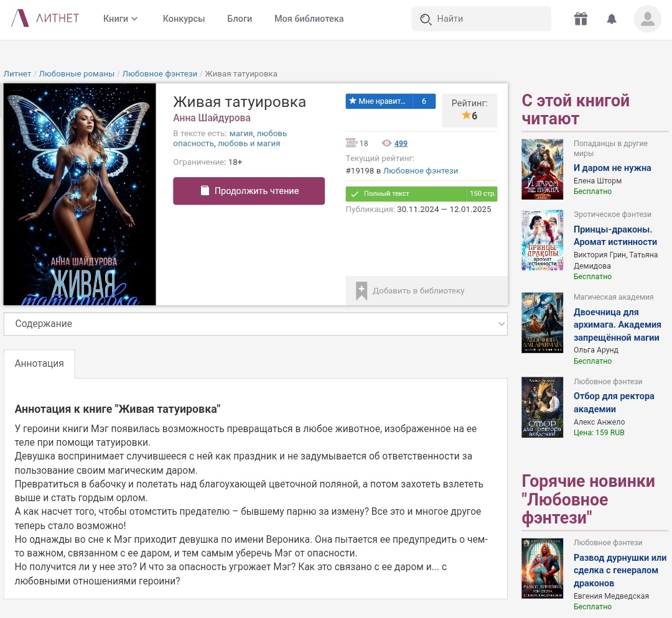Open the магия tag link
Screen dimensions: 672x618
[241, 134]
